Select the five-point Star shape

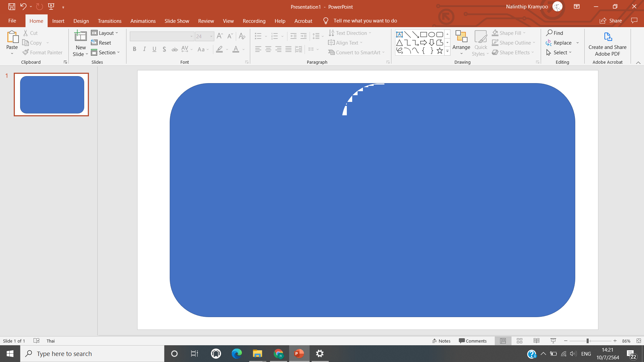439,51
